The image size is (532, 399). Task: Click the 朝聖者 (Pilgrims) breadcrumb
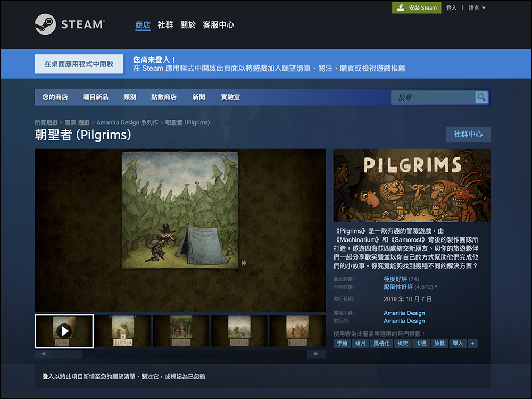[187, 122]
